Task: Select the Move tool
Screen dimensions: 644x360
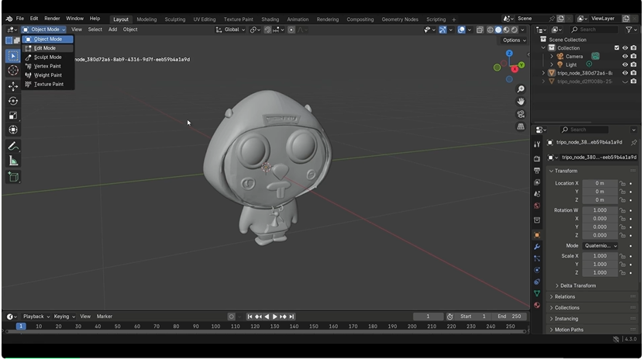Action: 13,86
